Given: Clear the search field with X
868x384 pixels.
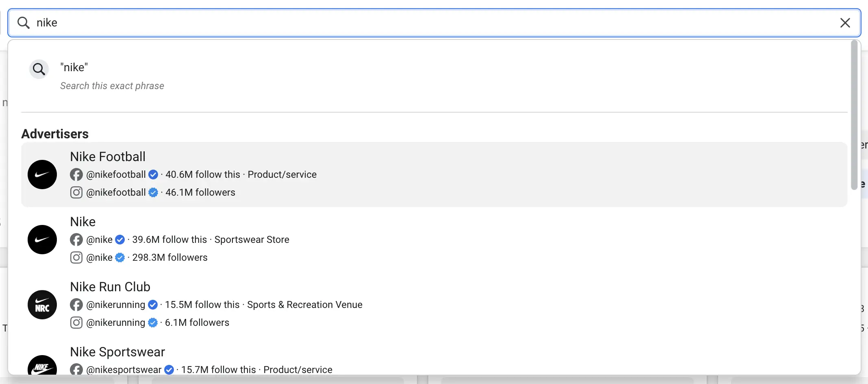Looking at the screenshot, I should (x=845, y=23).
